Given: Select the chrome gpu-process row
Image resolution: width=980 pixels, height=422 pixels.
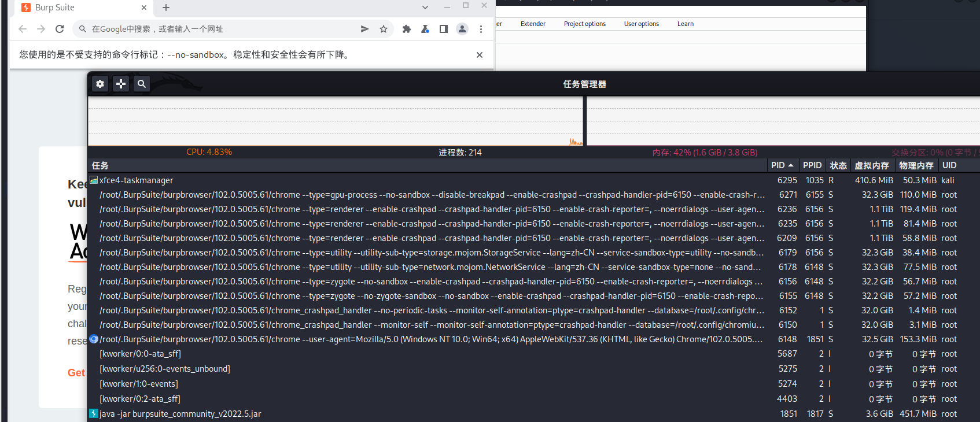Looking at the screenshot, I should tap(534, 195).
